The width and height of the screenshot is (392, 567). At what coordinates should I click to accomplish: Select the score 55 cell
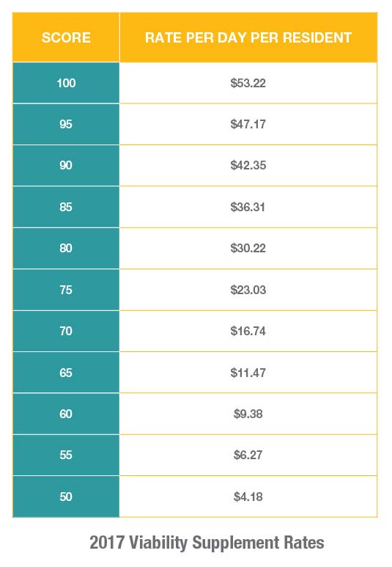tap(66, 455)
